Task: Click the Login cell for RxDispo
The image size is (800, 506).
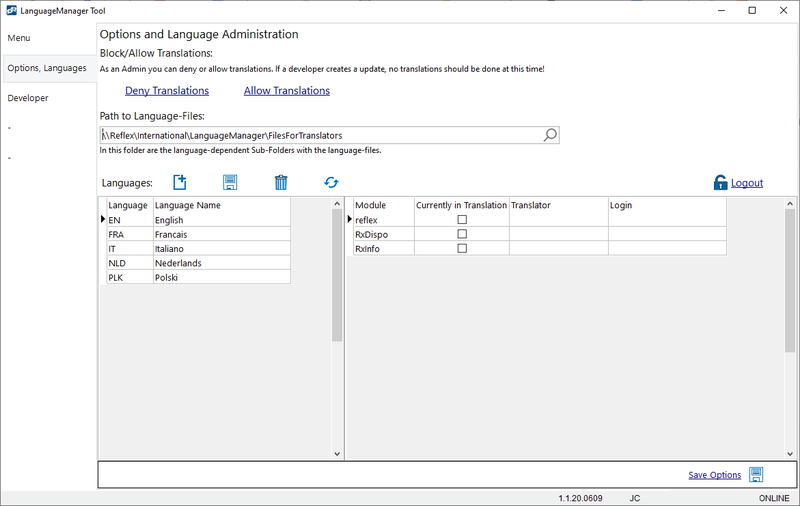Action: [x=667, y=234]
